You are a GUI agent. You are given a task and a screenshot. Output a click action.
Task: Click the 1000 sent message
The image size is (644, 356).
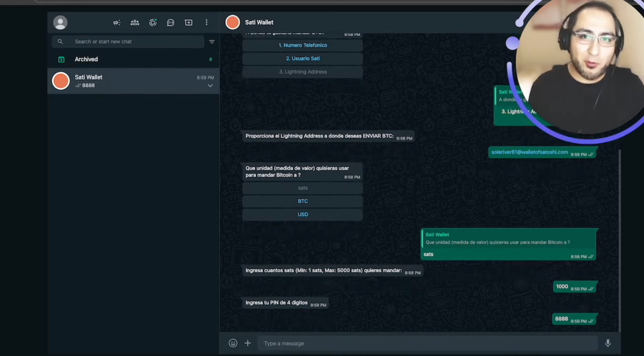tap(575, 287)
